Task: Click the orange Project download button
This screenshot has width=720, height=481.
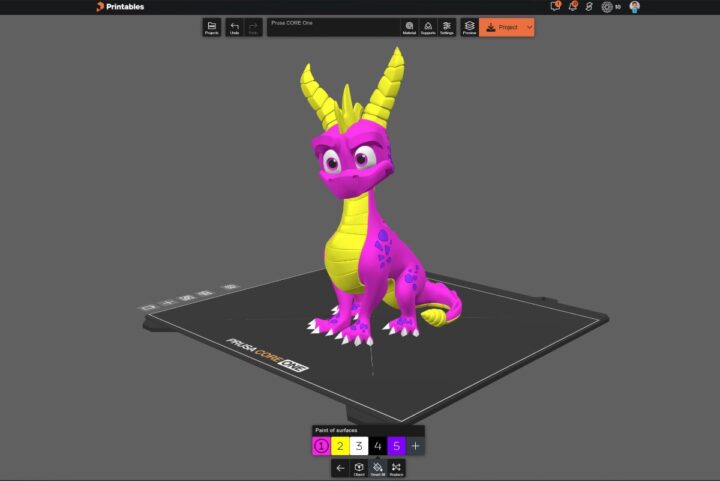Action: pyautogui.click(x=502, y=27)
